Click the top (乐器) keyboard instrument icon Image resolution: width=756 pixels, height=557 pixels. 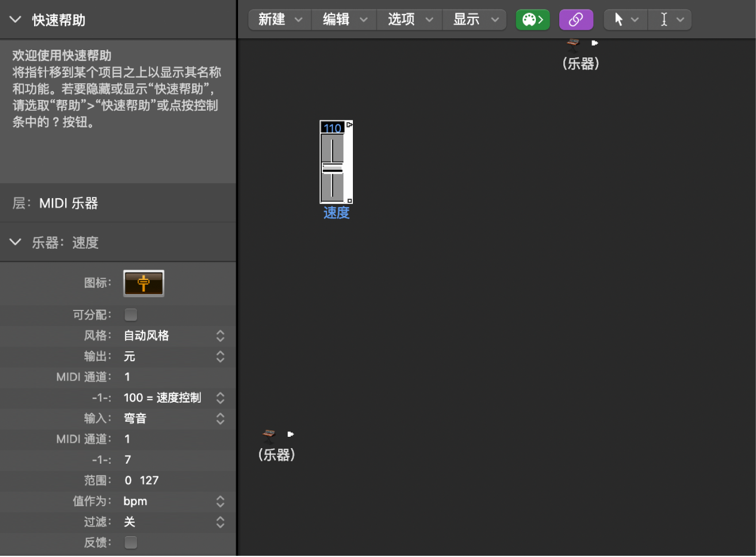[x=572, y=42]
